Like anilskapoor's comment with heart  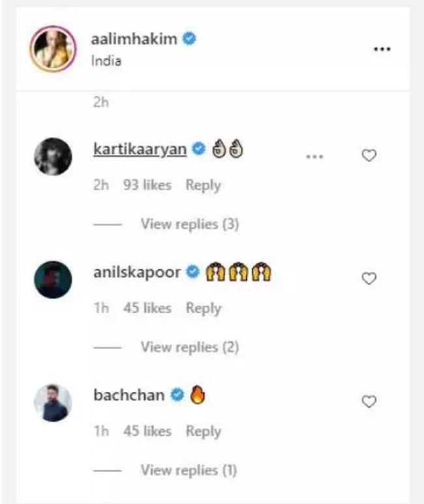click(x=369, y=279)
